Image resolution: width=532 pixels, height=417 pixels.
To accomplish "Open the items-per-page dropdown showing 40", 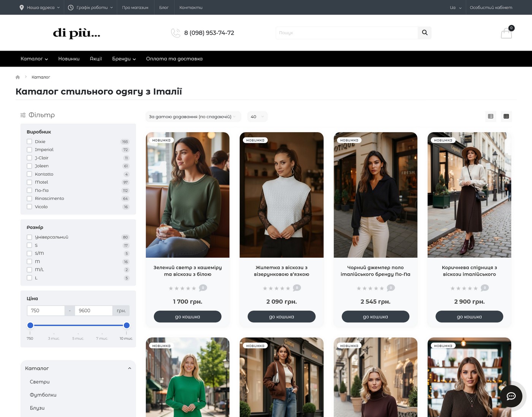I will coord(257,117).
